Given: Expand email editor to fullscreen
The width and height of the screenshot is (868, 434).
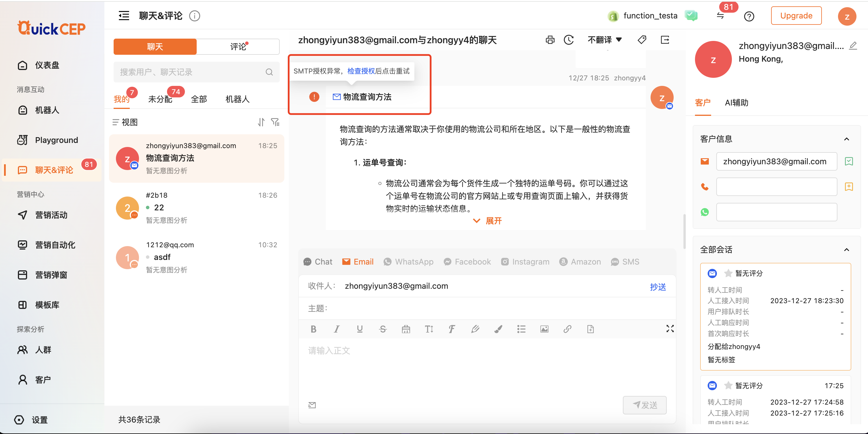Looking at the screenshot, I should [x=670, y=329].
